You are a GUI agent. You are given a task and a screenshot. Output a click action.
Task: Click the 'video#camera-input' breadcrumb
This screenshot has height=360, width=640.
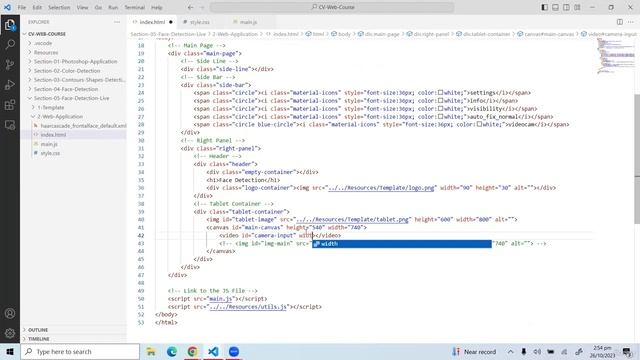pyautogui.click(x=609, y=34)
